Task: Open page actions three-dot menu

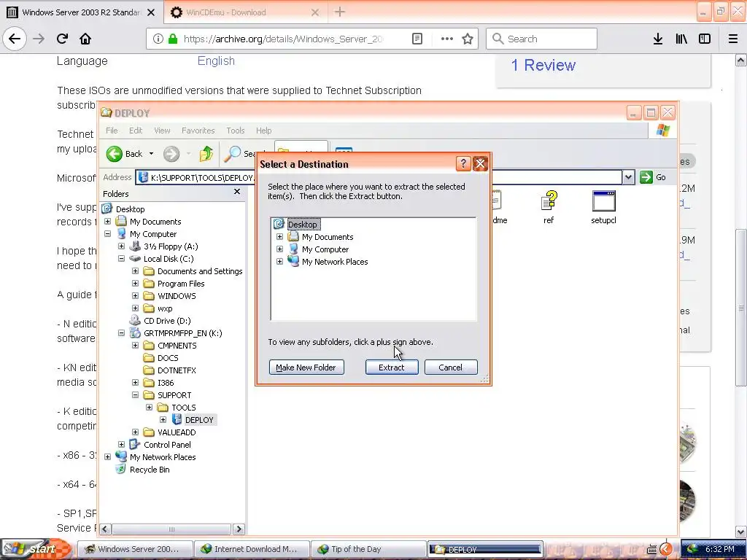Action: [447, 39]
